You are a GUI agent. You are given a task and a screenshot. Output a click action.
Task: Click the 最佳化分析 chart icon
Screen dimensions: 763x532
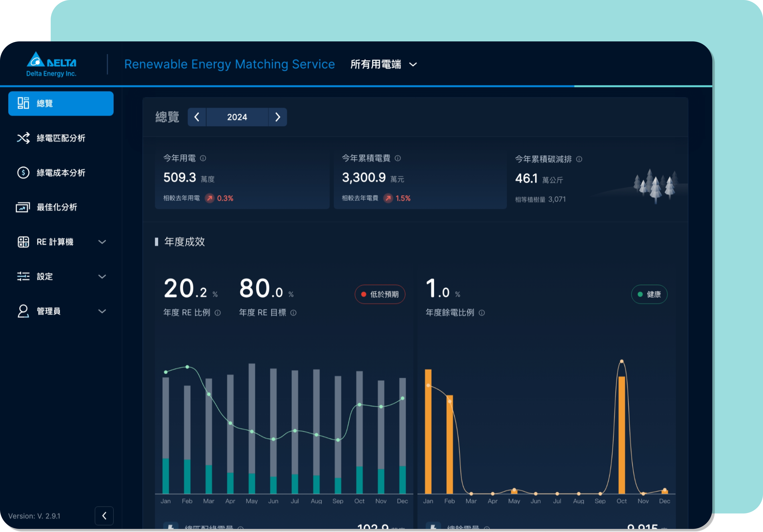[23, 207]
